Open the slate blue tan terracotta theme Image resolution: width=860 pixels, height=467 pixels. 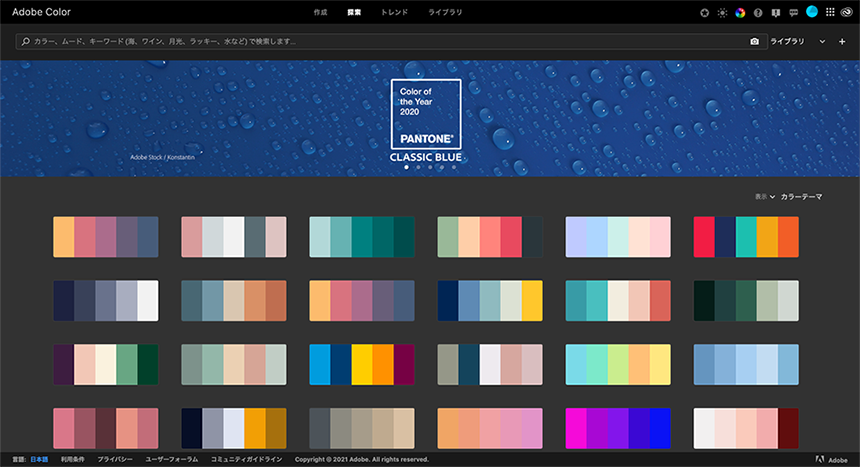pyautogui.click(x=234, y=301)
